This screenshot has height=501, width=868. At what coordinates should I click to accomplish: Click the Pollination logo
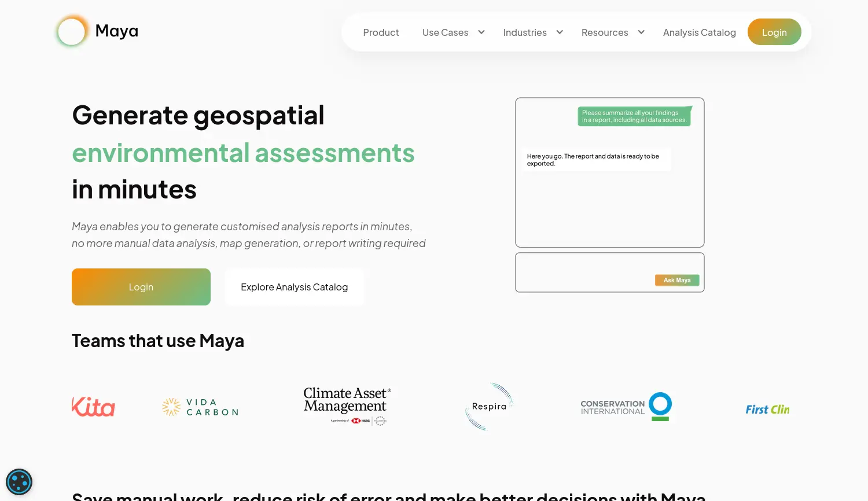pyautogui.click(x=380, y=421)
